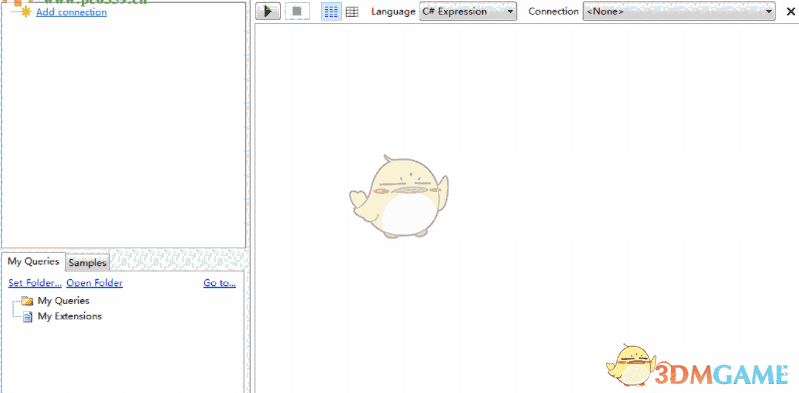Click the Set Folder... link
The width and height of the screenshot is (799, 393).
point(35,283)
